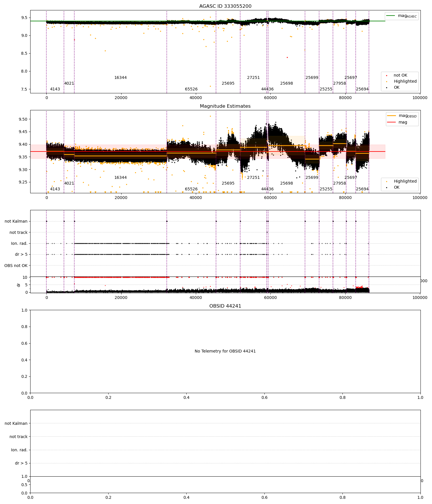The image size is (432, 504).
Task: Click label 25255 in Magnitude Estimates plot
Action: point(326,189)
